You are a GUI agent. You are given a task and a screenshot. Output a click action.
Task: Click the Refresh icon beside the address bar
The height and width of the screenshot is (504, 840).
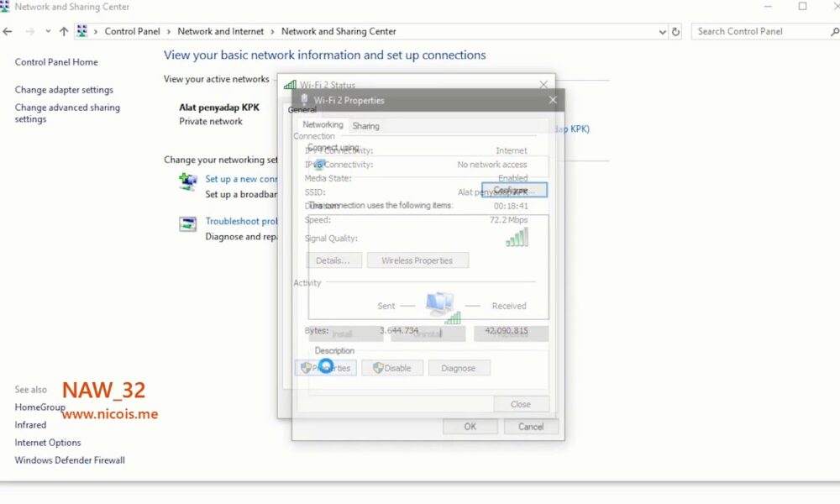(x=677, y=31)
